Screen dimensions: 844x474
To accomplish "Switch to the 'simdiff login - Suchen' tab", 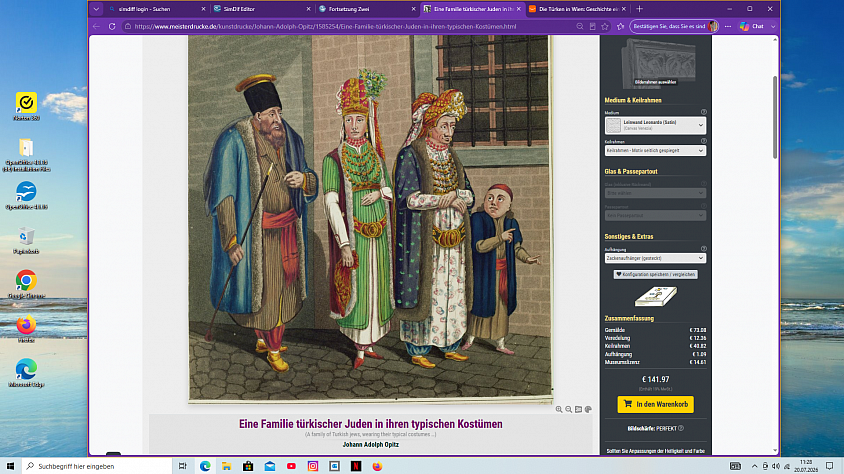I will [x=156, y=9].
